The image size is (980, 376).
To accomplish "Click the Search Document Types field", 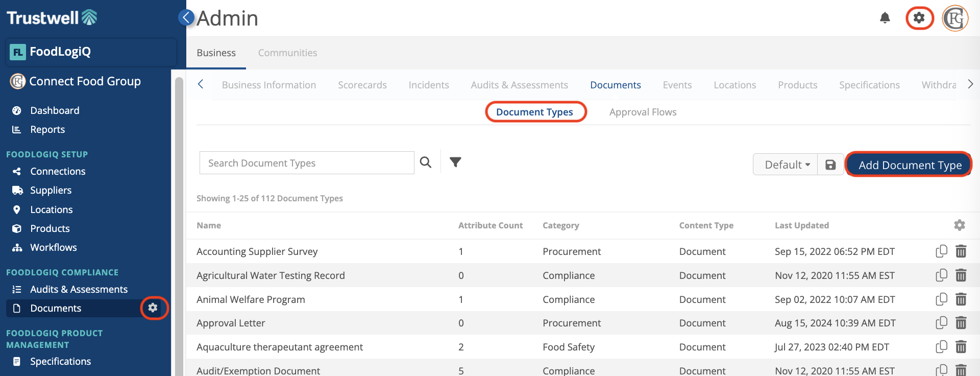I will click(x=306, y=163).
